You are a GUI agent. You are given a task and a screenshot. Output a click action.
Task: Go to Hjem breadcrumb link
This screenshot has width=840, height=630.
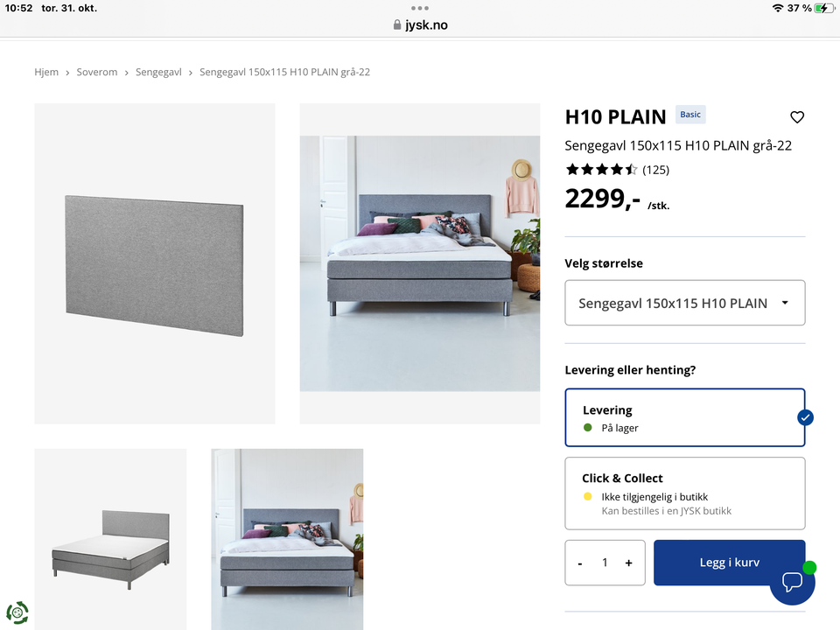pos(46,72)
